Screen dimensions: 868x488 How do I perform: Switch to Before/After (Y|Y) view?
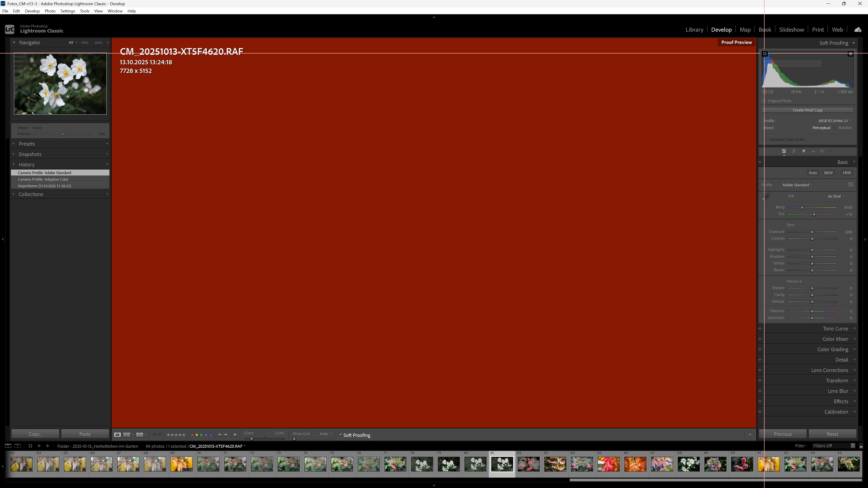[140, 435]
